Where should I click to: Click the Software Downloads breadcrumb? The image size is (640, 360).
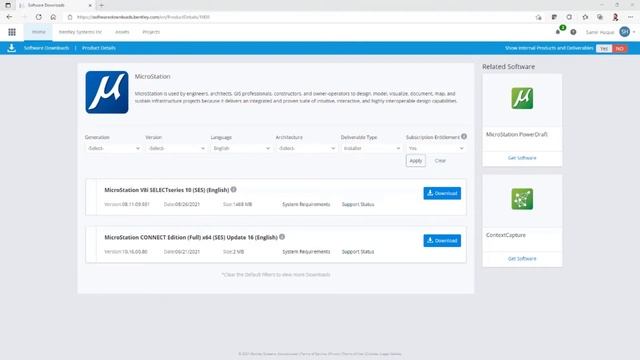pos(47,48)
